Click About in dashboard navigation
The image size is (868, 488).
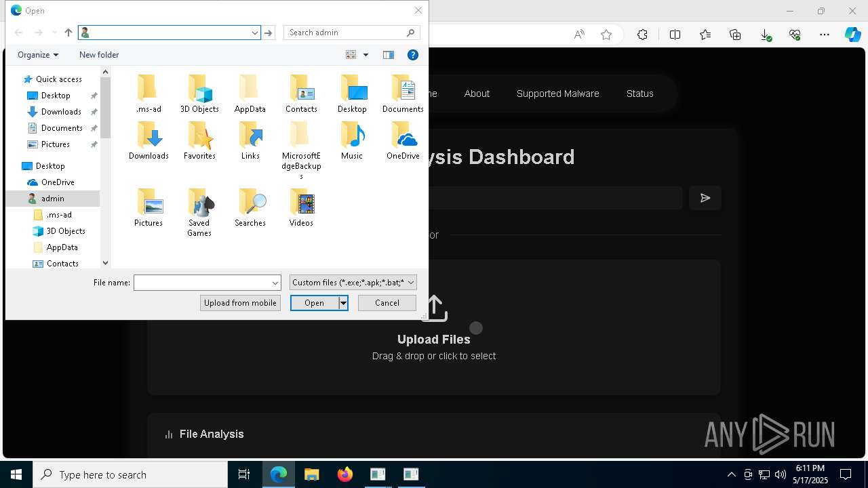click(477, 94)
